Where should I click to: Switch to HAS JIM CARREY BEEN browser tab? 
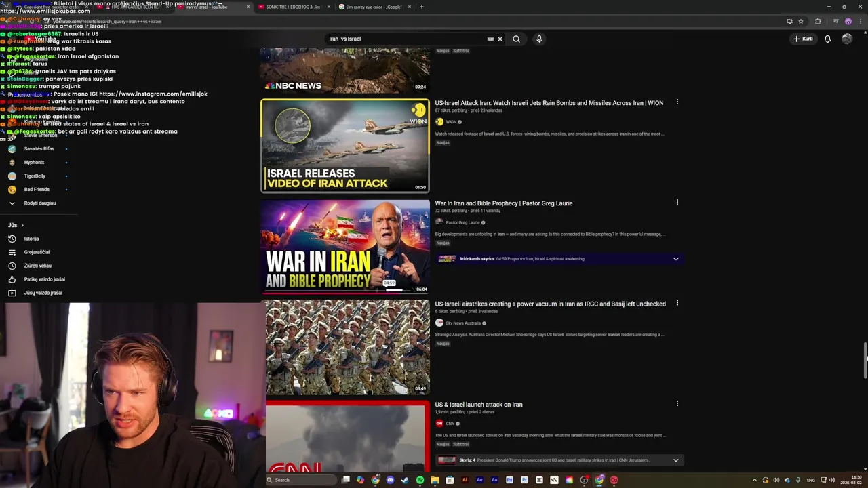[134, 7]
